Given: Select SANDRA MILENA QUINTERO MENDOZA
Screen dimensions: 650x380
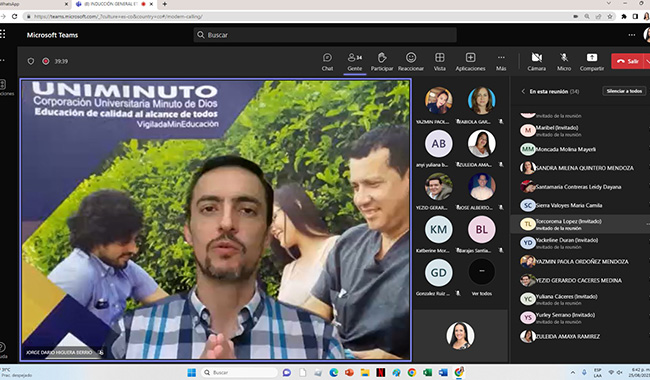Looking at the screenshot, I should [x=580, y=168].
